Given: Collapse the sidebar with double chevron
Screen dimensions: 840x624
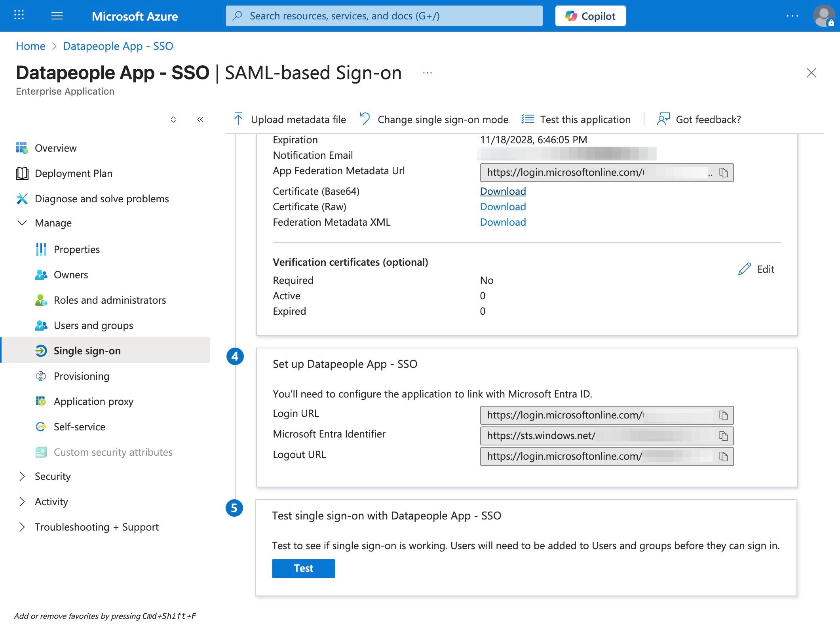Looking at the screenshot, I should click(200, 120).
